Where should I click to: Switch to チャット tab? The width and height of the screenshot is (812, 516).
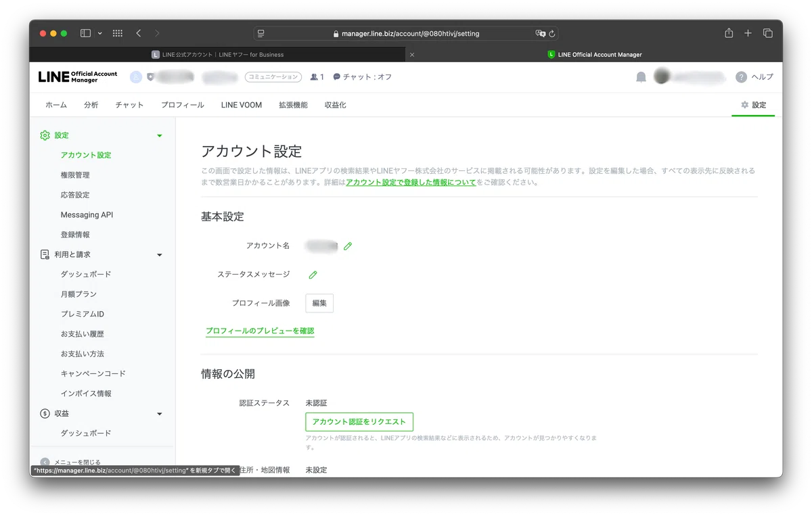pos(129,105)
